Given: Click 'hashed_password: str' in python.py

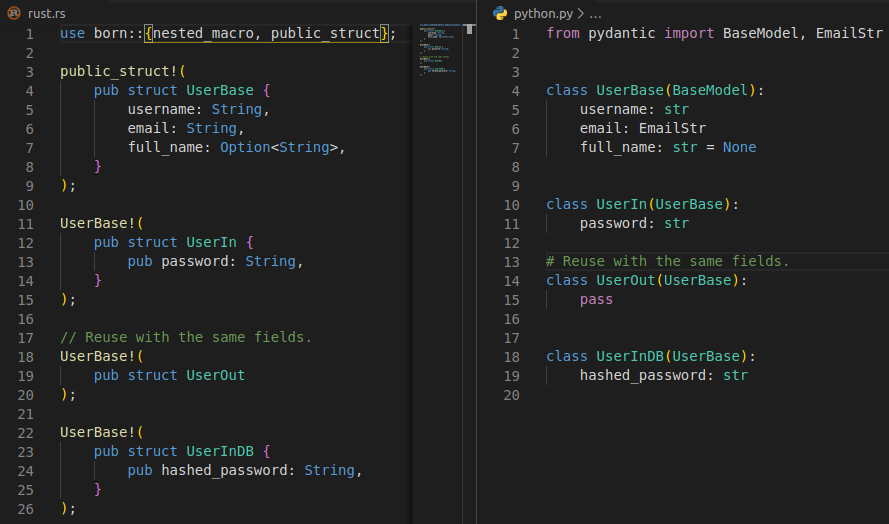Looking at the screenshot, I should 664,375.
